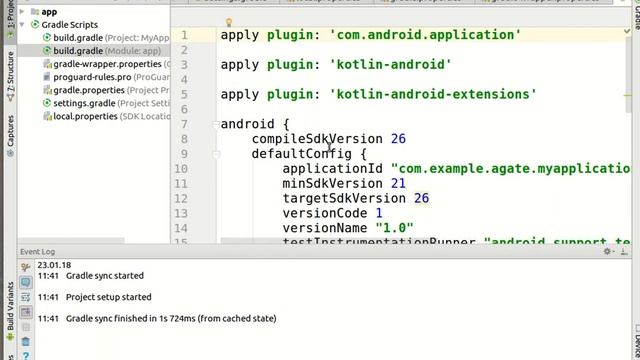The height and width of the screenshot is (360, 640).
Task: Click compileSdkVersion 26 line
Action: click(x=329, y=139)
